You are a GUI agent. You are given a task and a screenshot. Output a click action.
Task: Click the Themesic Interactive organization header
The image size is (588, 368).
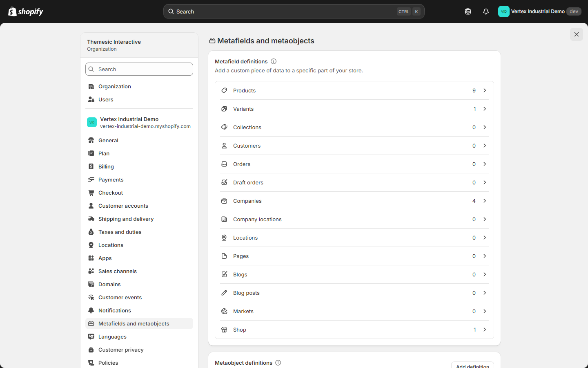(139, 45)
